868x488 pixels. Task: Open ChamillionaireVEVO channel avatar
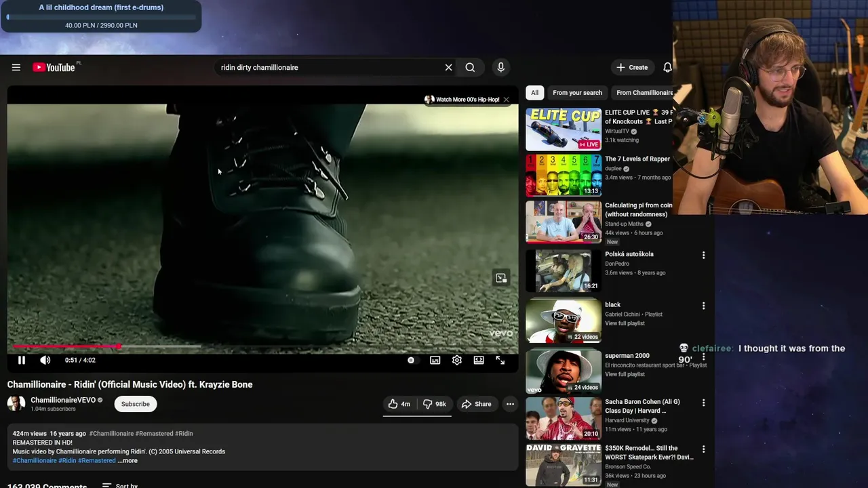click(16, 403)
